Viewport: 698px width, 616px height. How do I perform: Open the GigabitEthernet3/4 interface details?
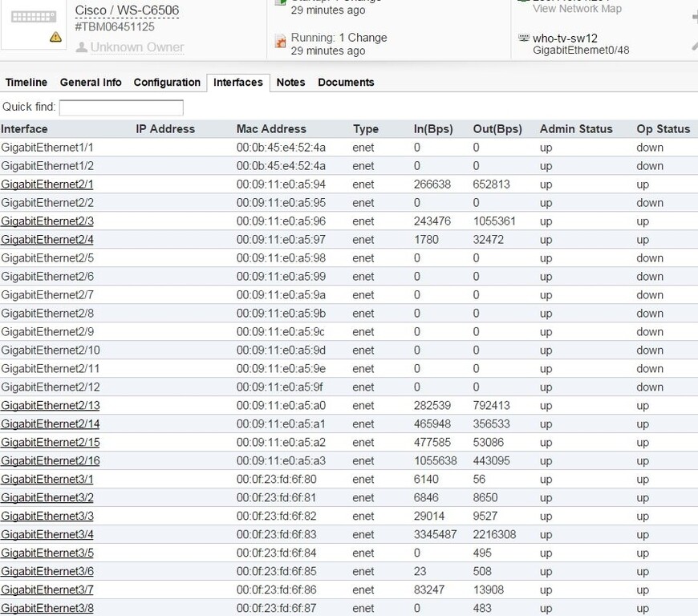pos(46,534)
